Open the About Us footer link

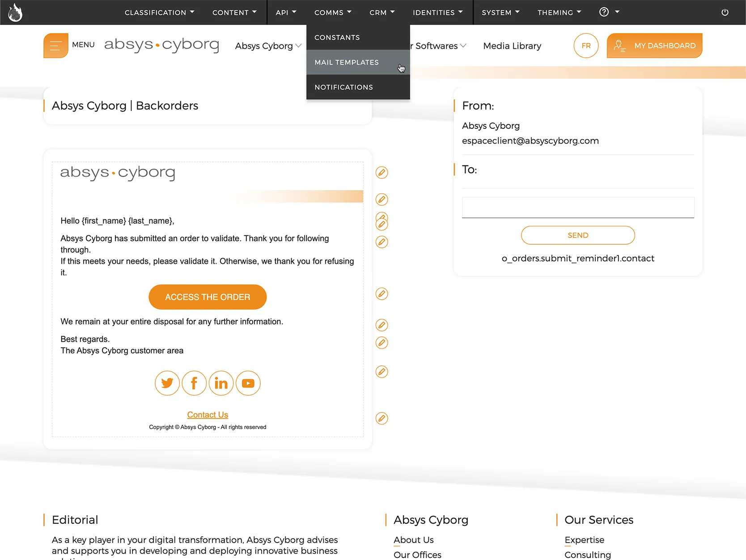[414, 540]
